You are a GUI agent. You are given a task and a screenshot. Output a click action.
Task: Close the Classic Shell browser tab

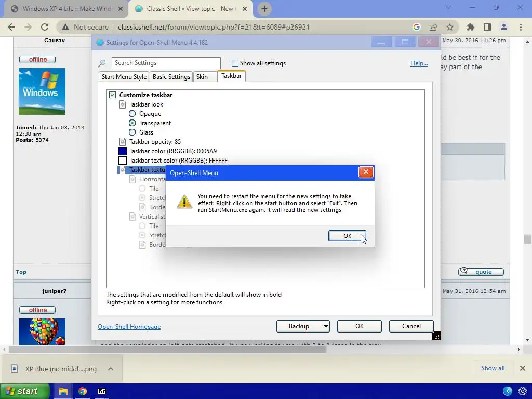(245, 9)
